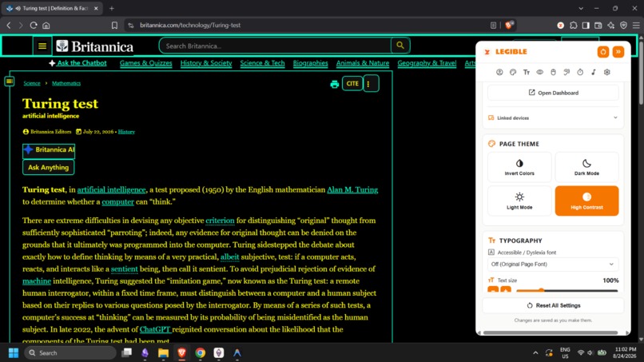Image resolution: width=644 pixels, height=362 pixels.
Task: Jump to typography via the Tt icon
Action: pyautogui.click(x=527, y=72)
